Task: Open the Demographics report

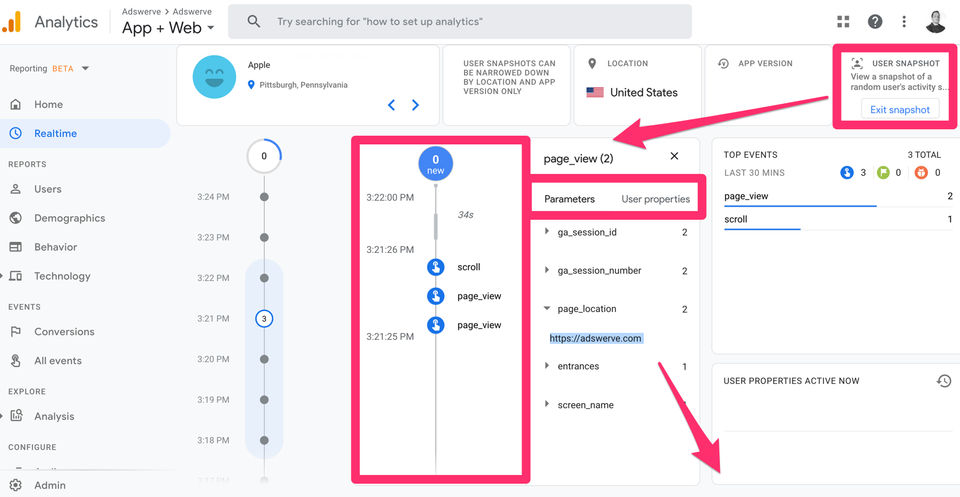Action: [70, 218]
